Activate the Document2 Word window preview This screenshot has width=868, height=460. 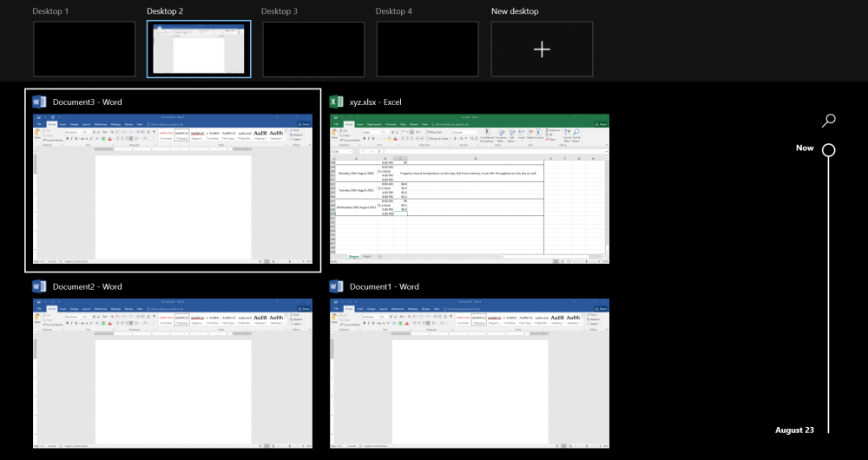172,373
